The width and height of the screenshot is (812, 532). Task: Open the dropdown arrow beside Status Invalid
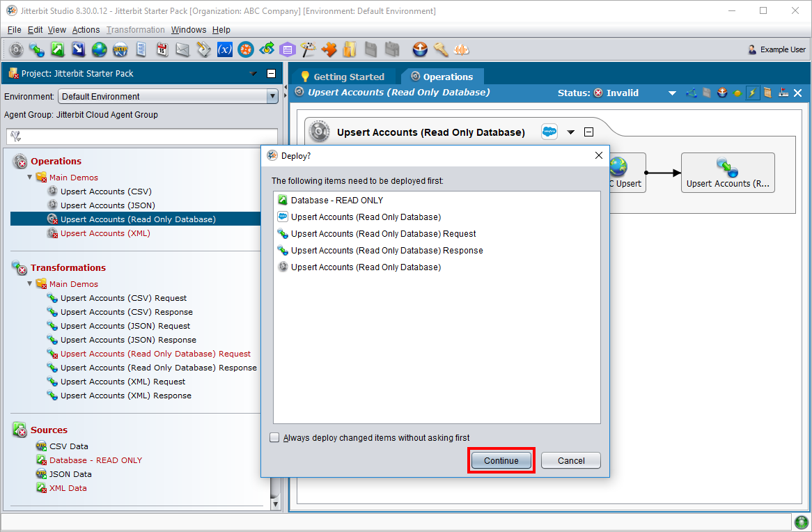coord(672,93)
